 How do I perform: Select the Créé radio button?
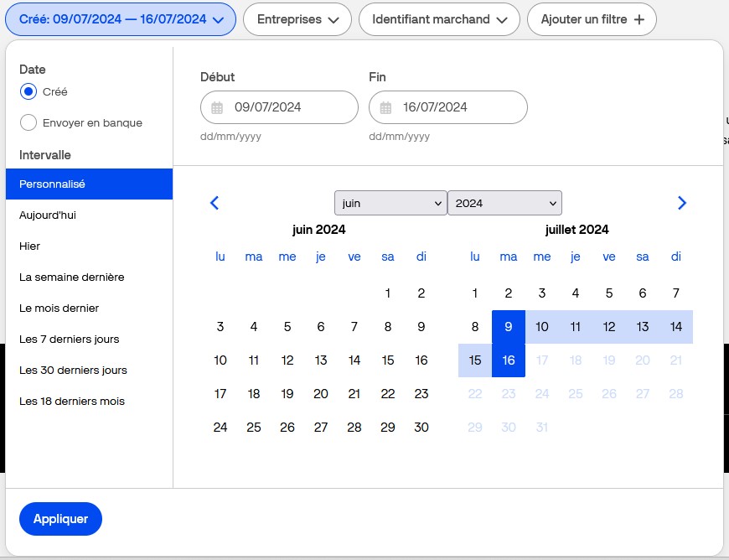click(x=28, y=92)
